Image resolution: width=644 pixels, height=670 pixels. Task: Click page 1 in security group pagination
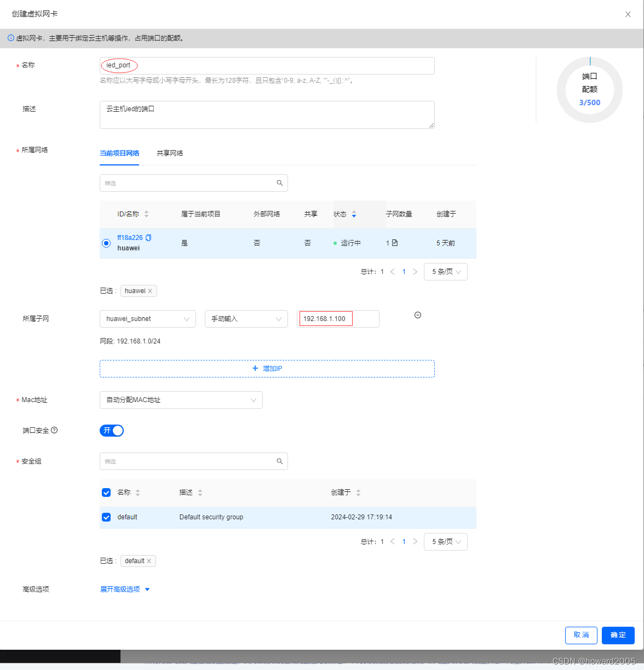click(404, 541)
